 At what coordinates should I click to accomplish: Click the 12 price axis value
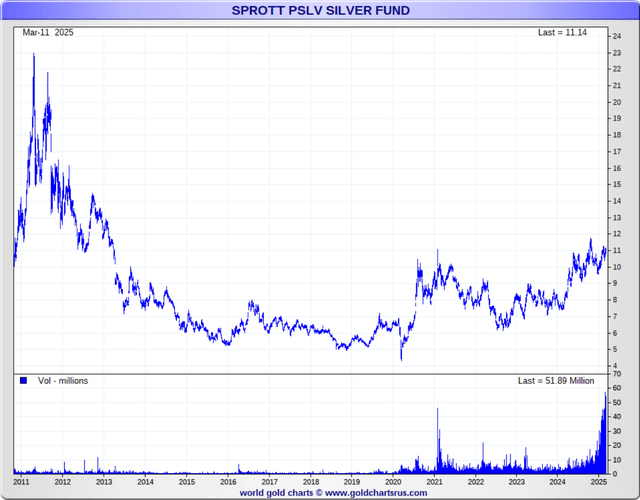coord(617,234)
